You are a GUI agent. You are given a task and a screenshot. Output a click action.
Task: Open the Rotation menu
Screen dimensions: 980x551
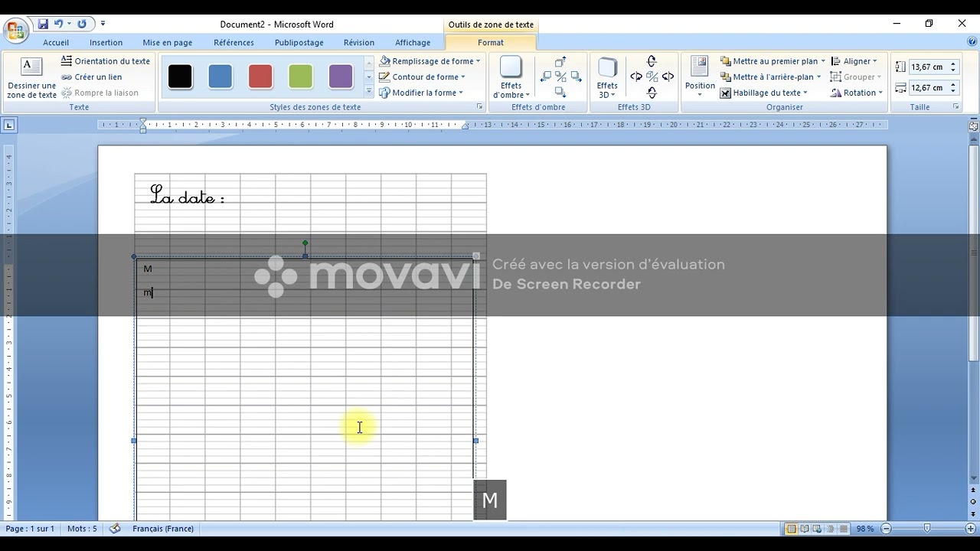coord(857,93)
